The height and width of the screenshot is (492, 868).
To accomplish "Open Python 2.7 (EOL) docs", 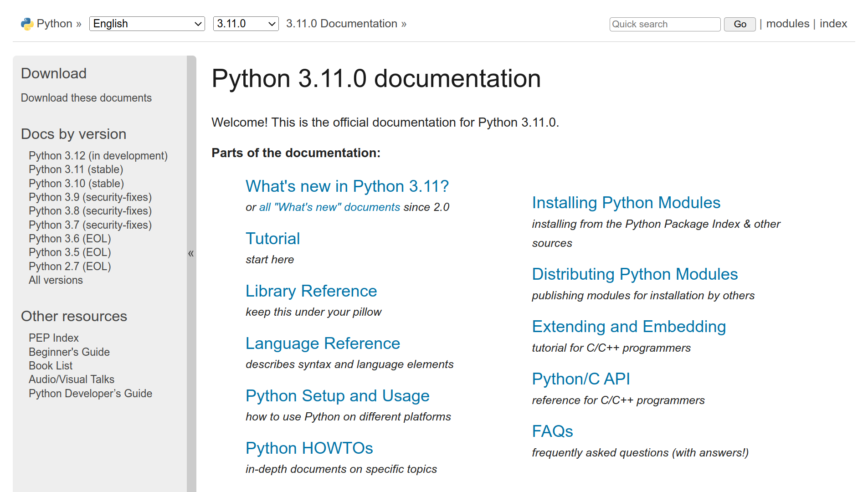I will point(70,266).
